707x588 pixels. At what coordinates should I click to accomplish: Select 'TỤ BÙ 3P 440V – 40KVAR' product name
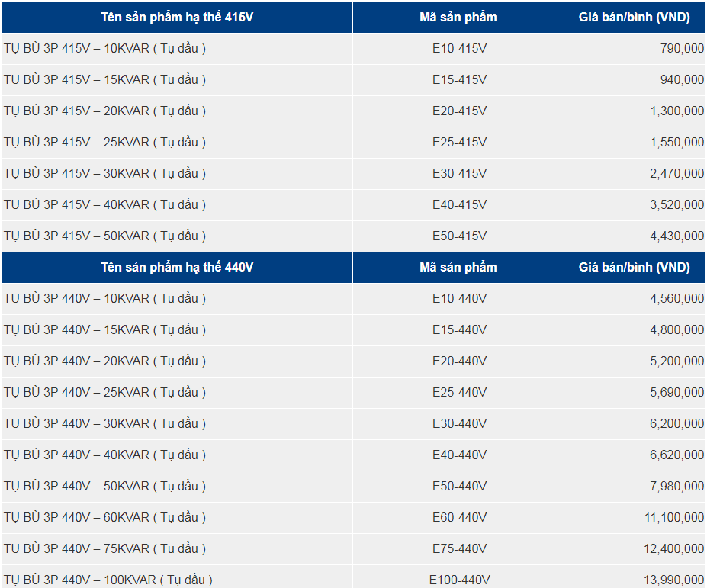point(104,455)
